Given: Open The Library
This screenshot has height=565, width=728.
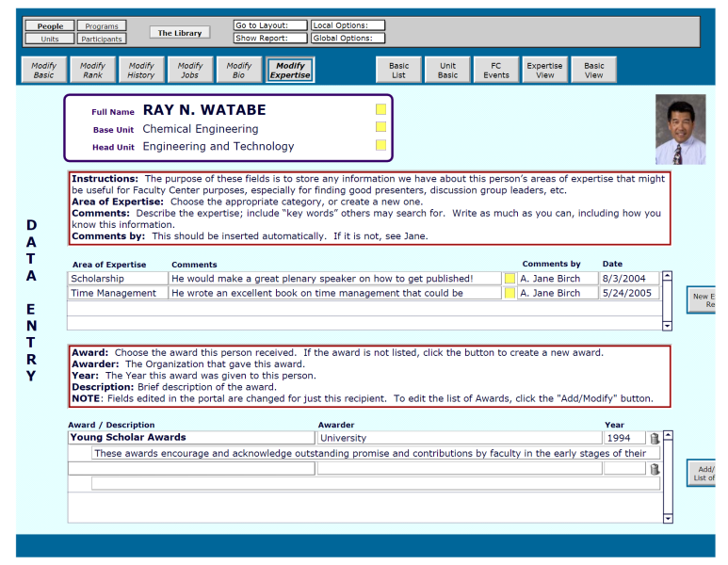Looking at the screenshot, I should 180,33.
